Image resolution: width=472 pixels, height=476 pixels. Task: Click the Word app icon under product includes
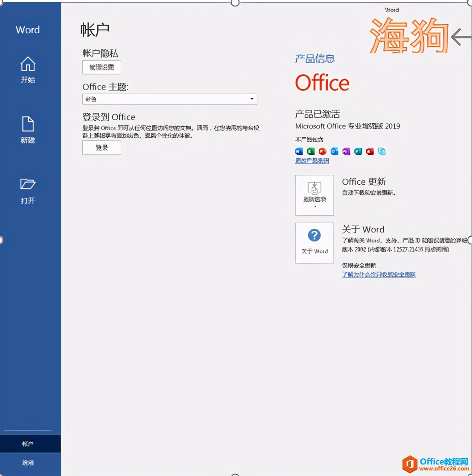pos(299,151)
